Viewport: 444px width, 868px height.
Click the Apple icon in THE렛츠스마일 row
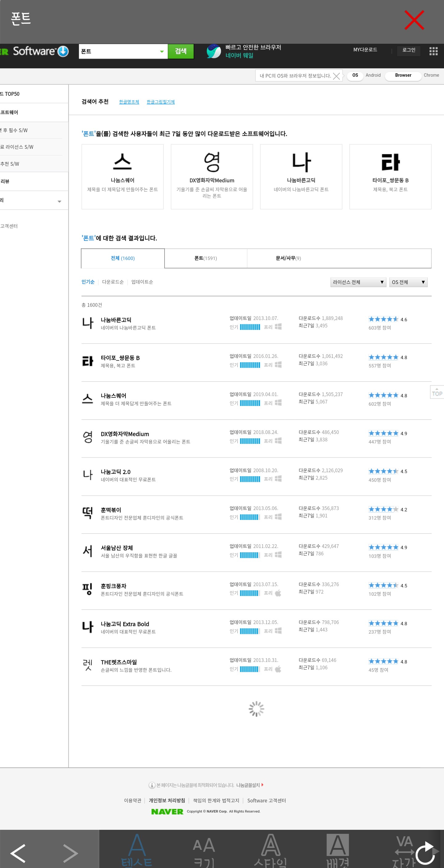(x=278, y=669)
